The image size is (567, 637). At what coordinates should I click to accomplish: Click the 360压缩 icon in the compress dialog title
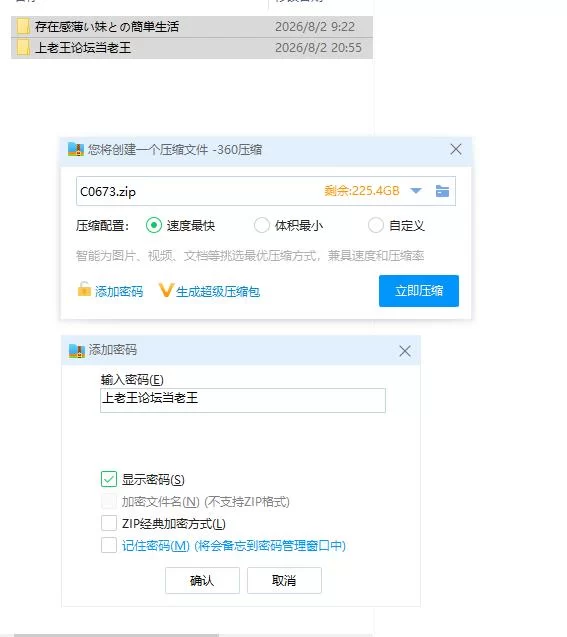76,150
